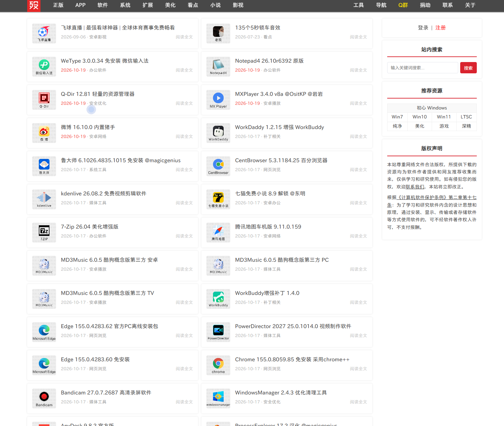
Task: Click 阅读全文 for Edge 155.0.4283.60 免安装
Action: pos(184,369)
